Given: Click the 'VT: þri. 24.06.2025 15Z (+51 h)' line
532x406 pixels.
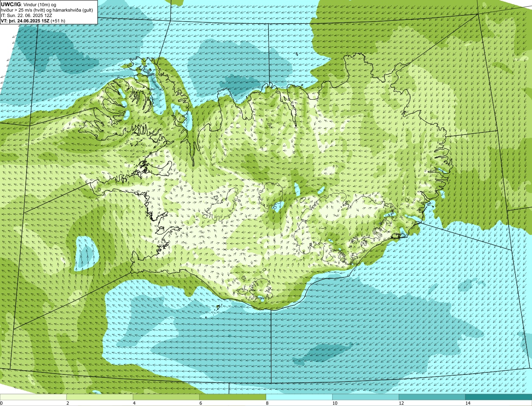Looking at the screenshot, I should (33, 20).
